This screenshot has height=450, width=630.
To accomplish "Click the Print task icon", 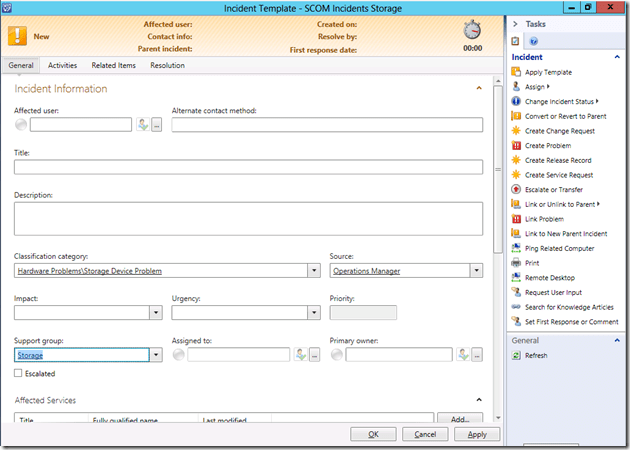I will pyautogui.click(x=516, y=263).
